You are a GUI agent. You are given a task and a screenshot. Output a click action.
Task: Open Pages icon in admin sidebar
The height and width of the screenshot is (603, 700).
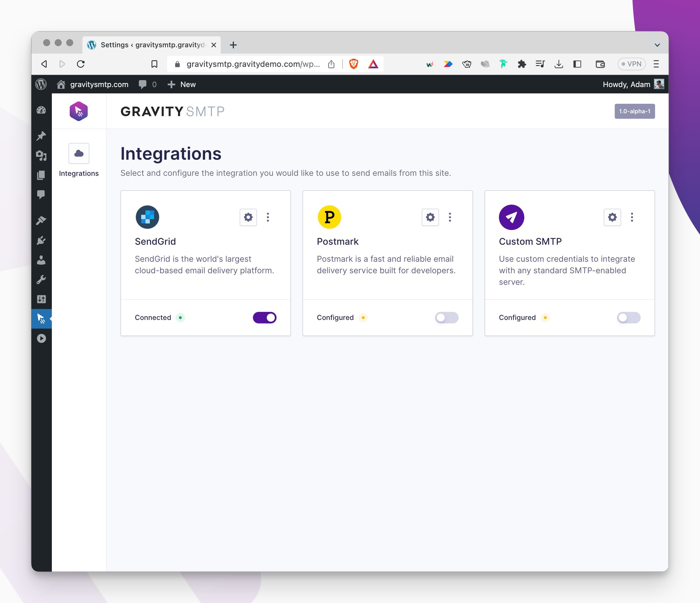pyautogui.click(x=41, y=175)
